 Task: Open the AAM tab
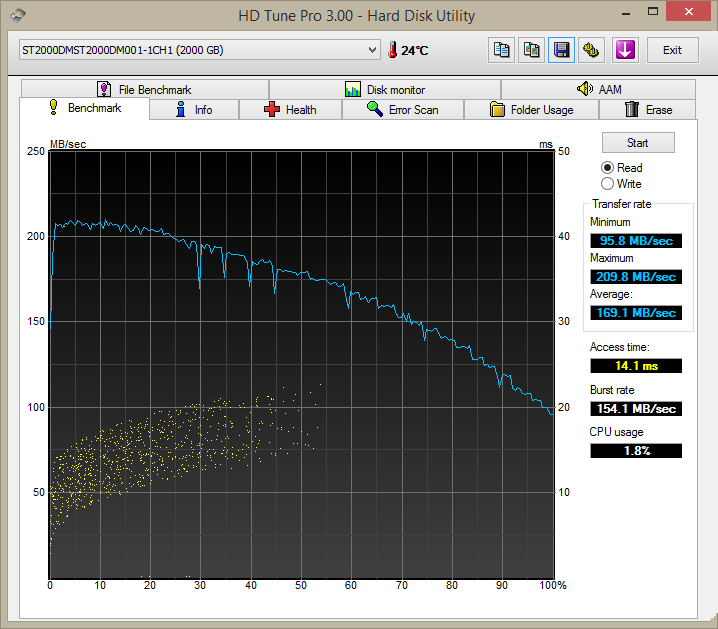point(598,89)
